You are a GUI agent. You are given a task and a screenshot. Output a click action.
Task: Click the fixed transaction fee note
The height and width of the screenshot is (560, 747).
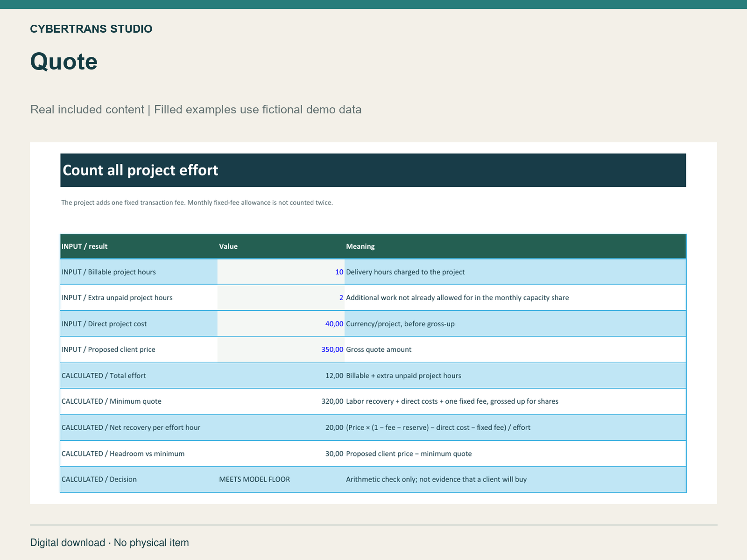197,203
